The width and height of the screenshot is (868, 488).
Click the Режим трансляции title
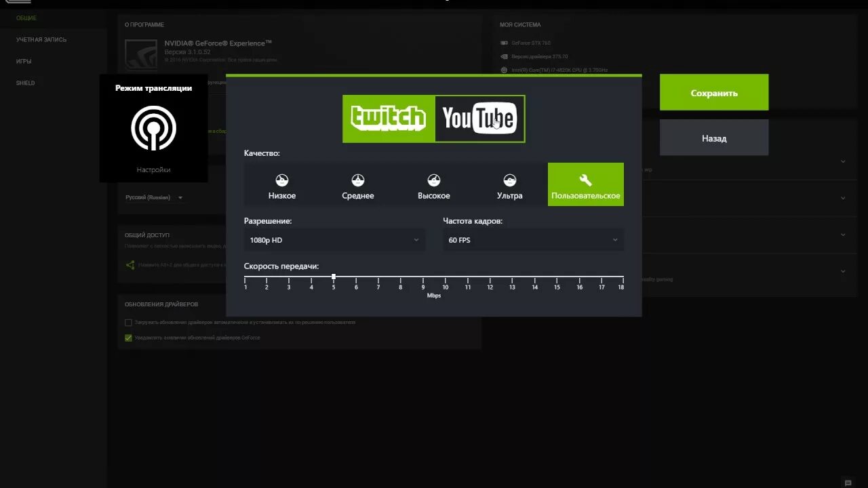153,88
